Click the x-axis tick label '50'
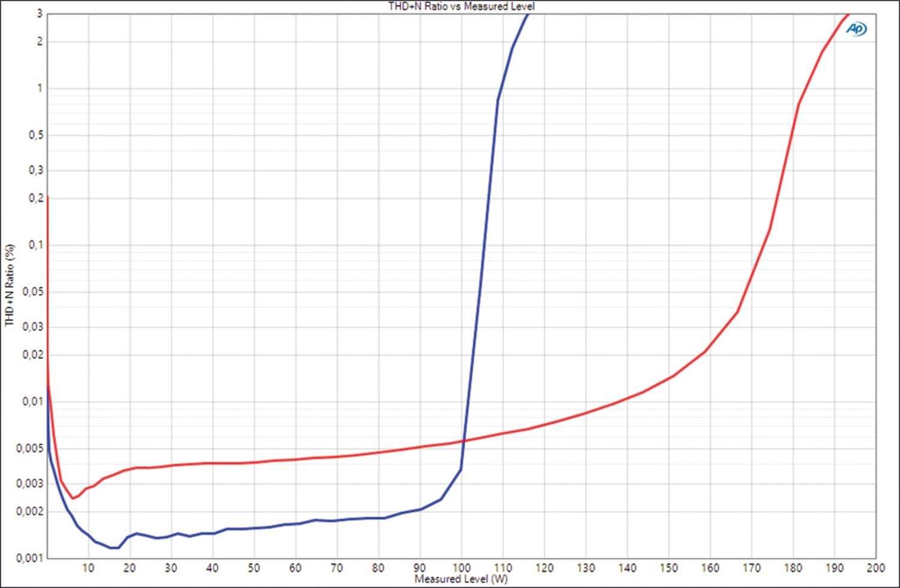Screen dimensions: 900x588 point(254,568)
